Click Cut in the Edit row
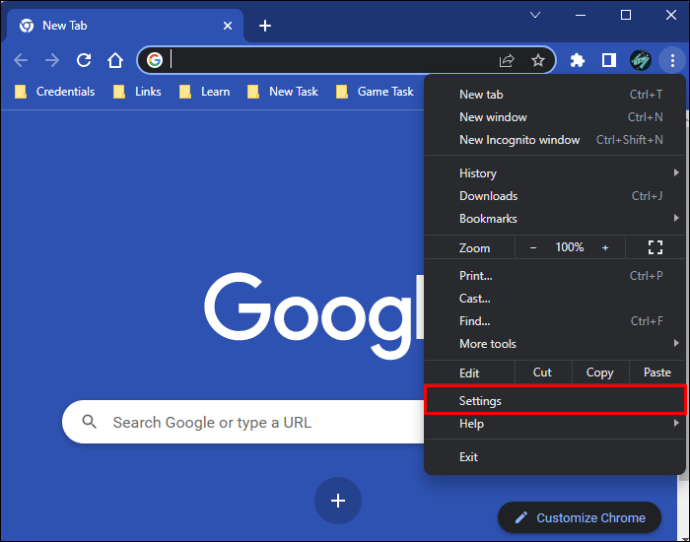Viewport: 690px width, 542px height. 542,373
